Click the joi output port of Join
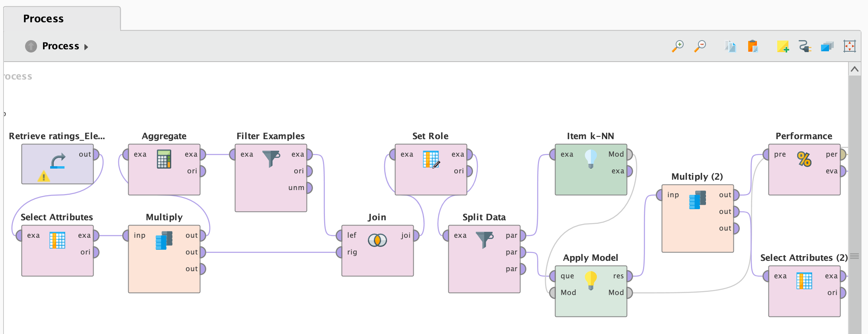The width and height of the screenshot is (868, 334). pos(416,235)
